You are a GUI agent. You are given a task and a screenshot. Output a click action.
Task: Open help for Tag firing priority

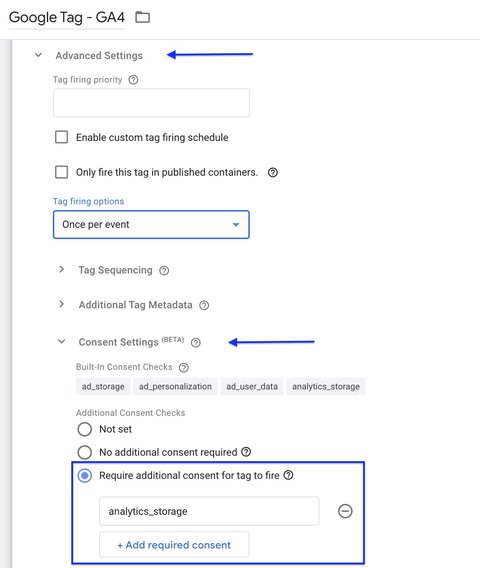(133, 80)
